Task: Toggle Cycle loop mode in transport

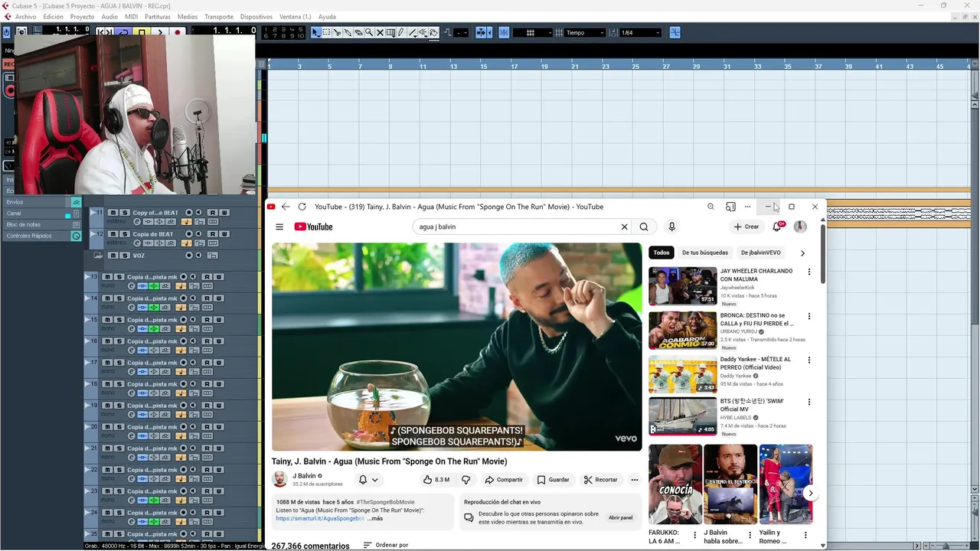Action: click(123, 32)
